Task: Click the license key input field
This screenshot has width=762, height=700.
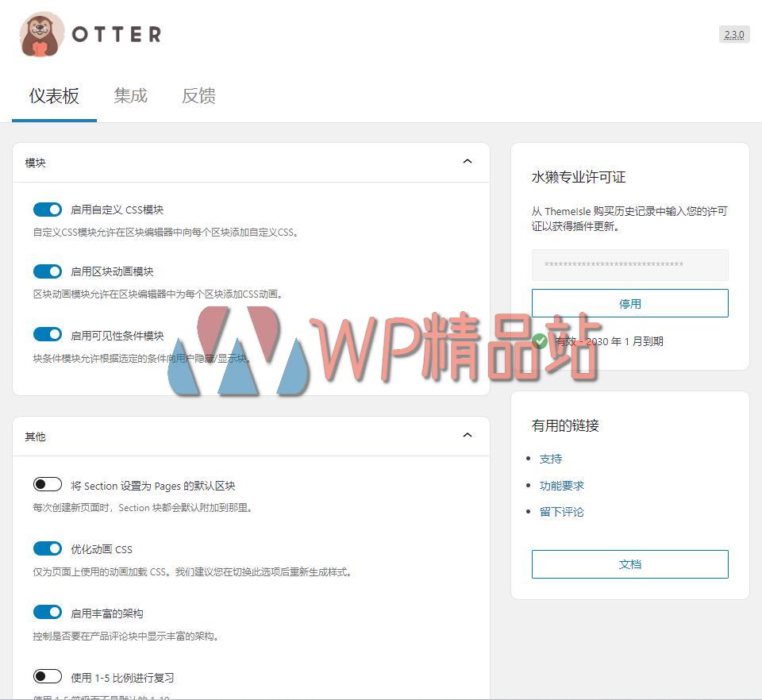Action: (x=629, y=265)
